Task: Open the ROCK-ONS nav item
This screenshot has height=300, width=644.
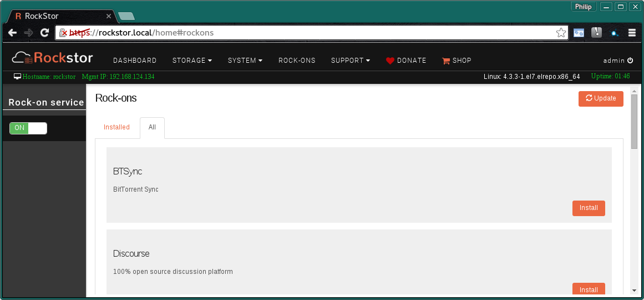Action: tap(297, 61)
